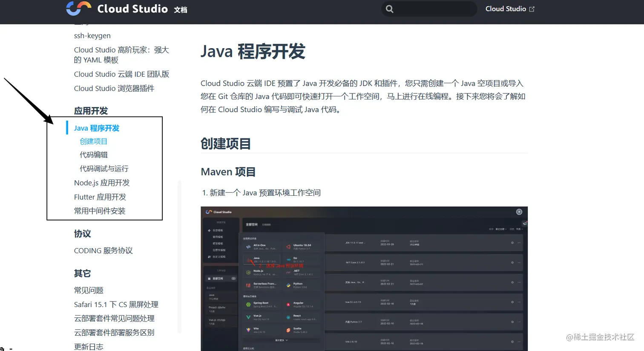Click the Ubuntu 18.04 template icon
Screen dimensions: 644x351
tap(288, 247)
